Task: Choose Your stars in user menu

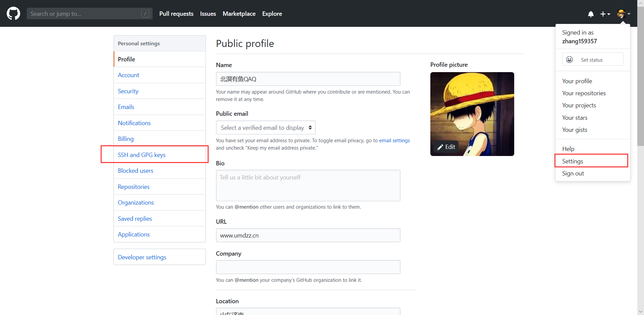Action: click(593, 118)
